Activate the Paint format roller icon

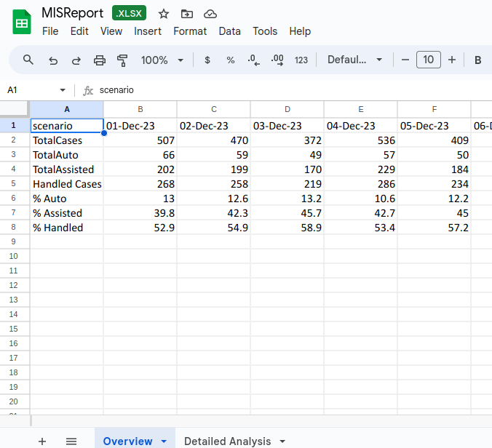click(122, 60)
